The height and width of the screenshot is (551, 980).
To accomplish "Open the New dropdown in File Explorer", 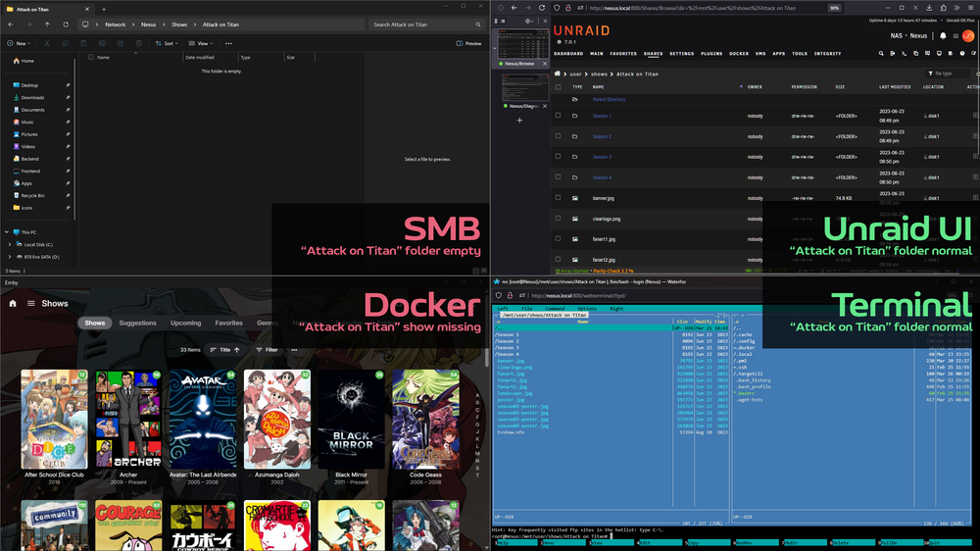I will tap(19, 43).
